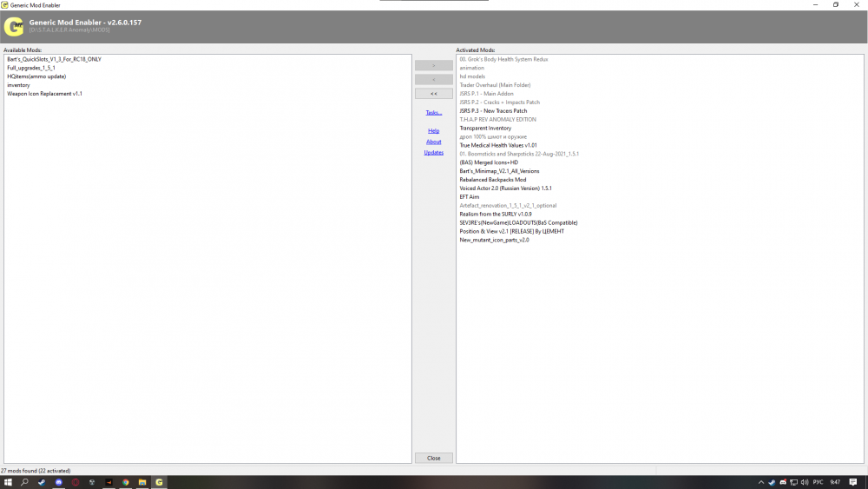This screenshot has height=489, width=868.
Task: Select (BAS) Merged Icons+HD
Action: pos(489,162)
